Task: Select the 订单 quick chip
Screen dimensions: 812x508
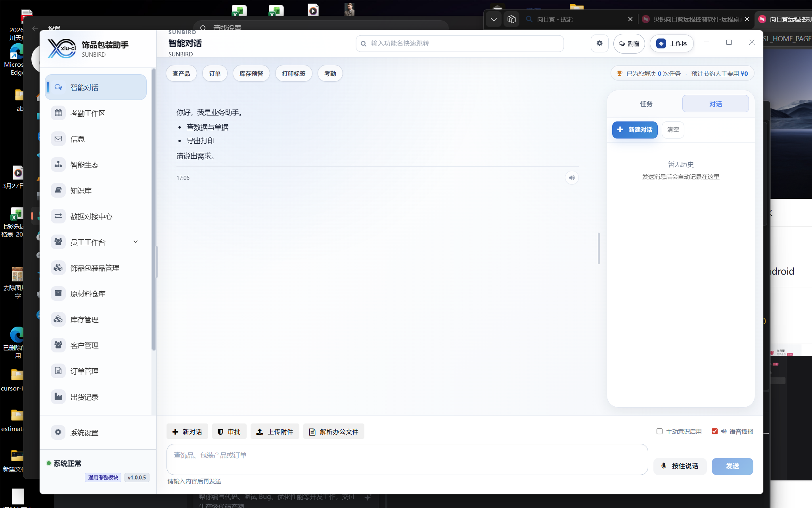Action: click(215, 73)
